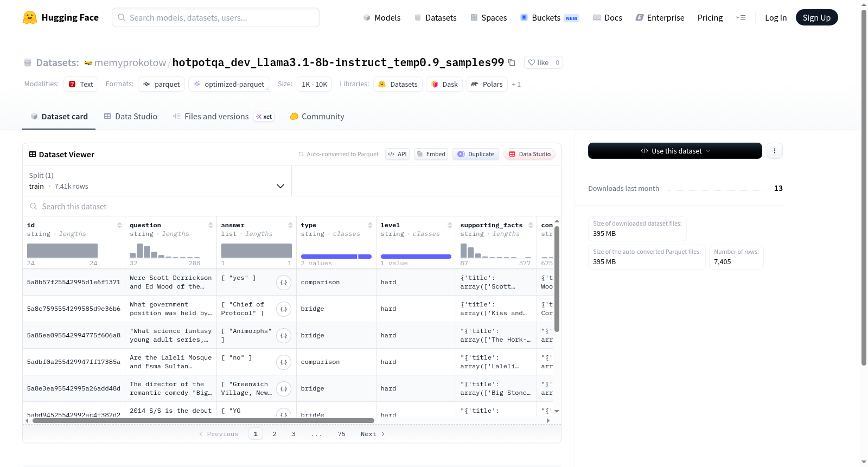Select the 1K - 10K size tag

tap(315, 84)
